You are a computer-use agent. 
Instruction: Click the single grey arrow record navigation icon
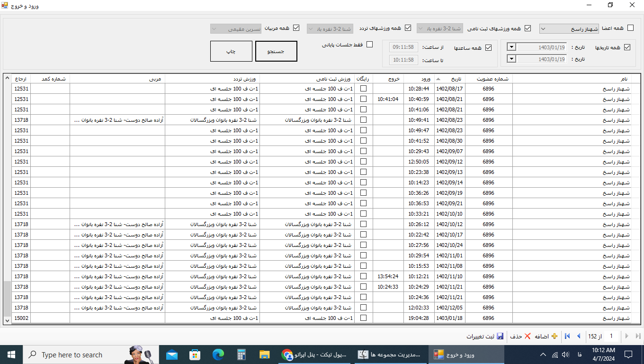click(627, 336)
